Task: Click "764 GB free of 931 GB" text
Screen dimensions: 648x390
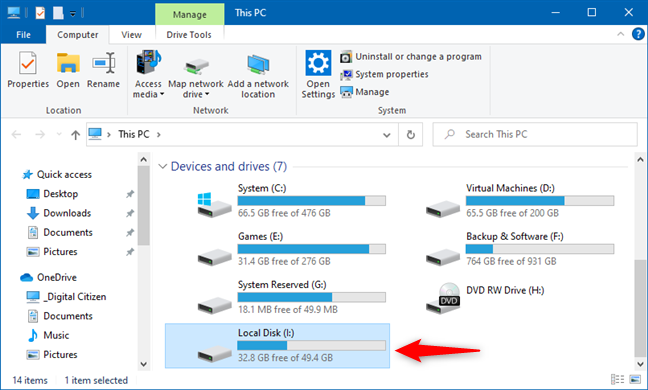Action: (511, 261)
